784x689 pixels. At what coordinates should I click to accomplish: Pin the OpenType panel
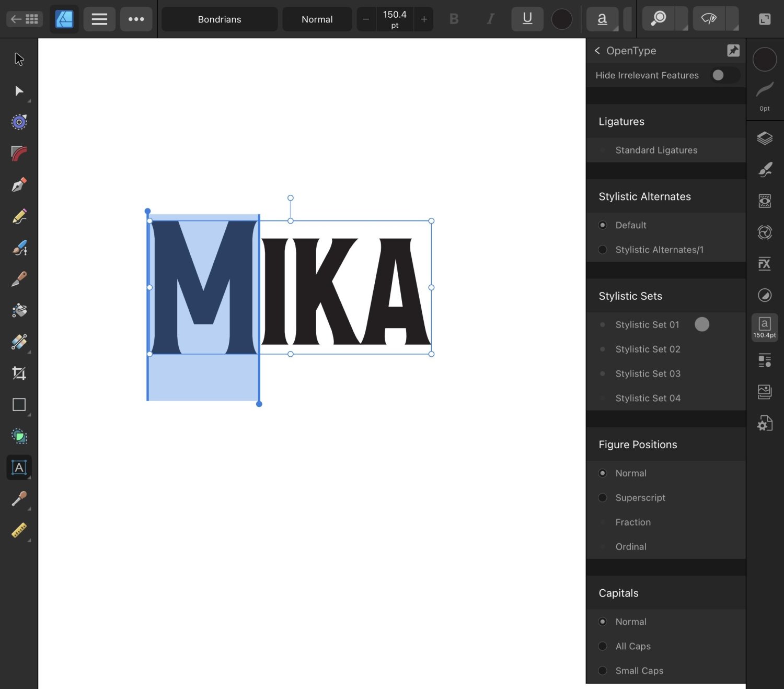(x=733, y=51)
